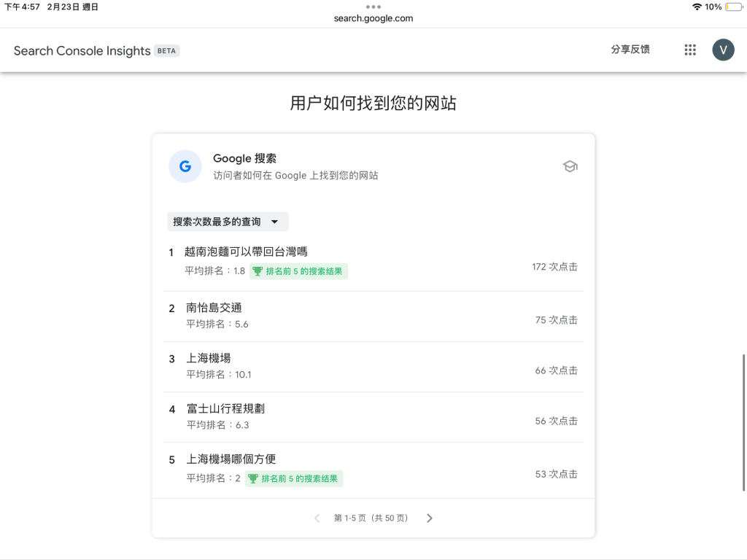Screen dimensions: 747x560
Task: Click the Google G logo icon
Action: click(185, 166)
